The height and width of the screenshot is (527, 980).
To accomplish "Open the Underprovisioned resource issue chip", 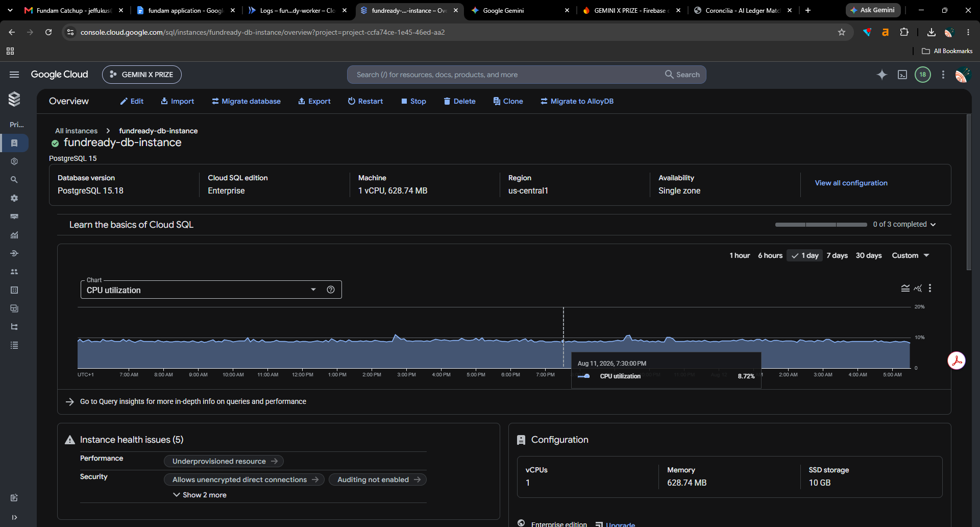I will [224, 461].
